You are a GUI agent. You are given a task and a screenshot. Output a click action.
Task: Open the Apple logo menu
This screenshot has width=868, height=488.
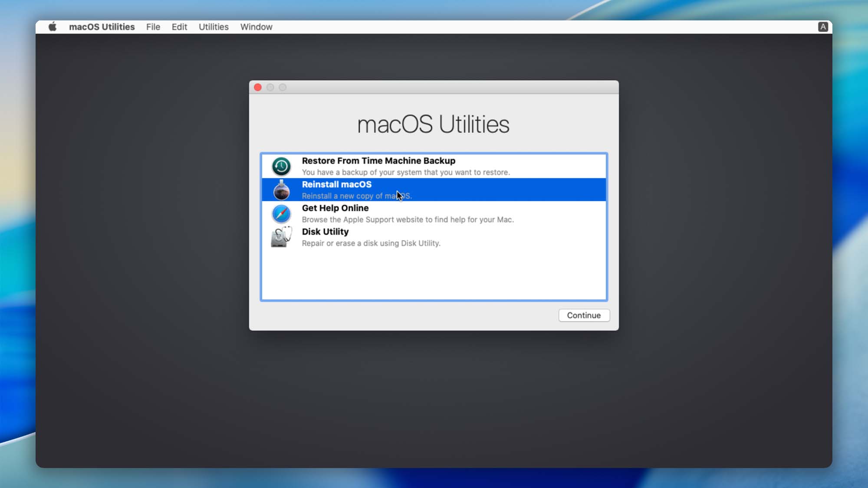coord(53,27)
